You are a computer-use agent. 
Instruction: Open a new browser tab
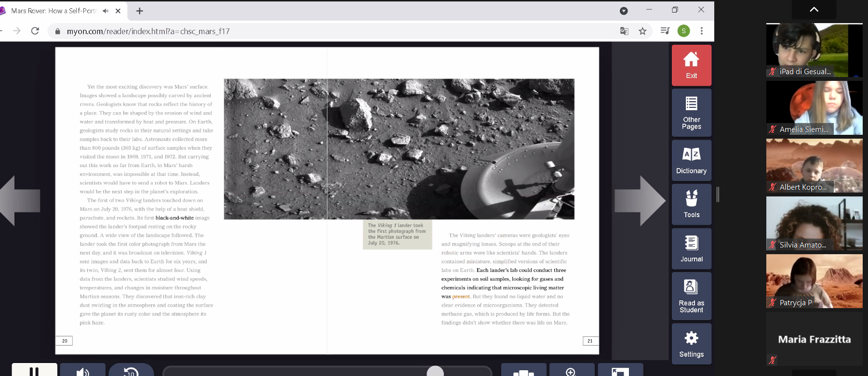point(140,11)
